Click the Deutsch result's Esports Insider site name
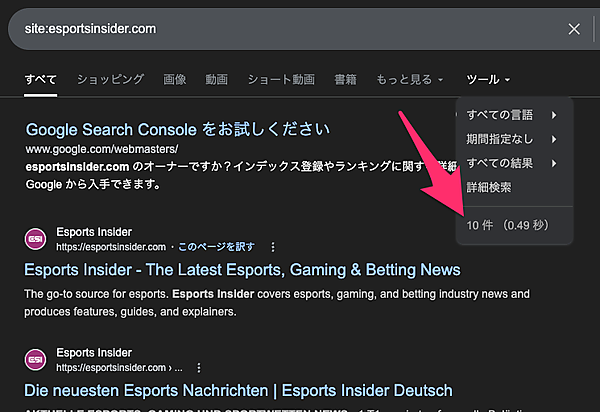Screen dimensions: 600x412 [94, 353]
